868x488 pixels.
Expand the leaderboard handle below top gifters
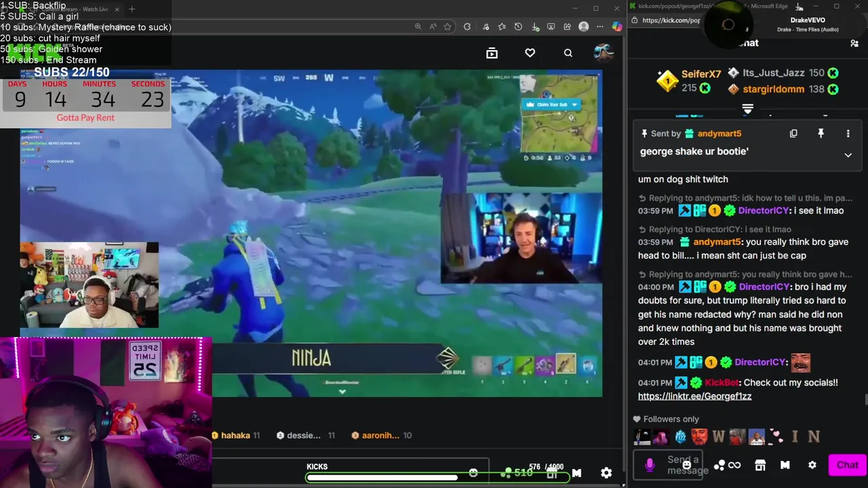[x=747, y=108]
